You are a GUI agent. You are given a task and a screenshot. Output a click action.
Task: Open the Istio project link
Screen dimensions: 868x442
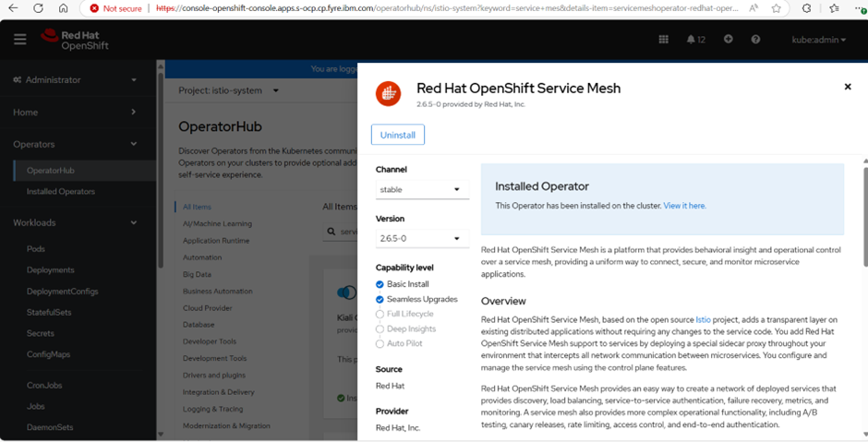[703, 319]
